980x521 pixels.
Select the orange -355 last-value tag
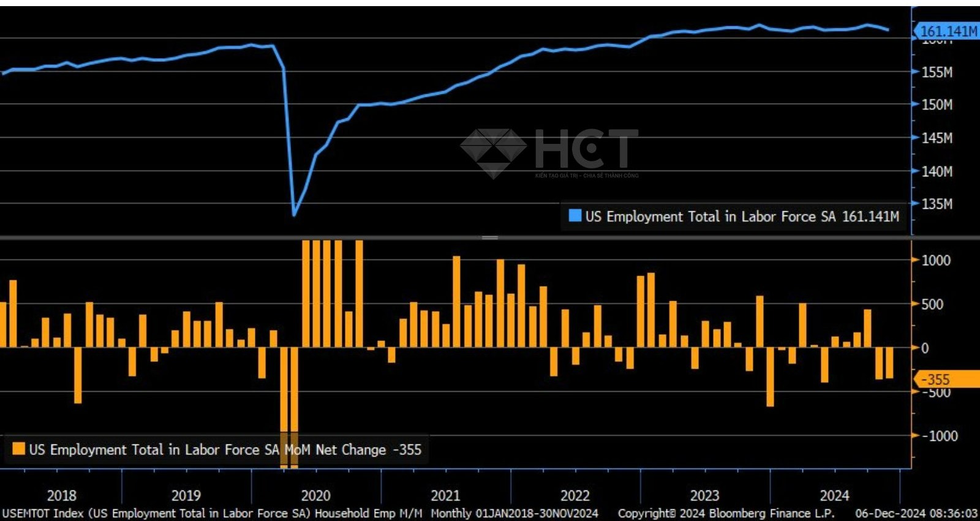[x=946, y=379]
